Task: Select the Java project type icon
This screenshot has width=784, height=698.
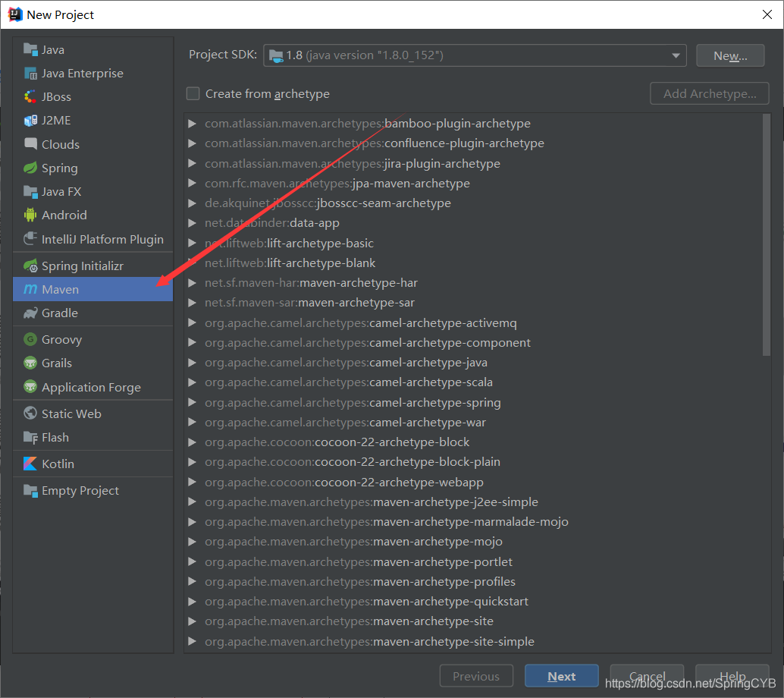Action: [30, 49]
